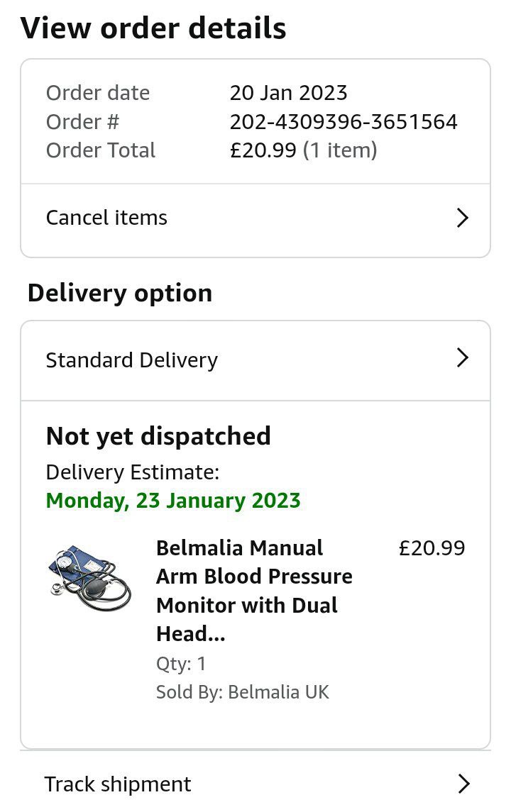Click the blood pressure monitor thumbnail

(x=91, y=577)
